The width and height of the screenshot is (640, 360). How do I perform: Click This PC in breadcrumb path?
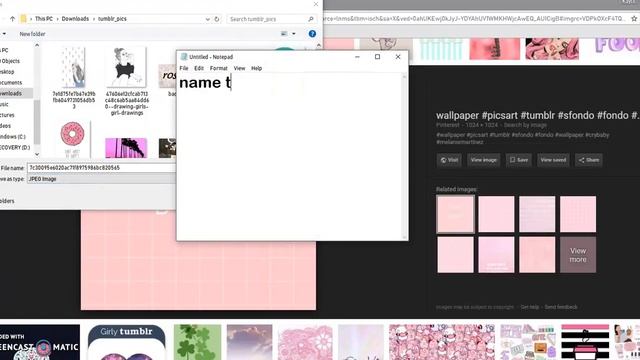44,19
